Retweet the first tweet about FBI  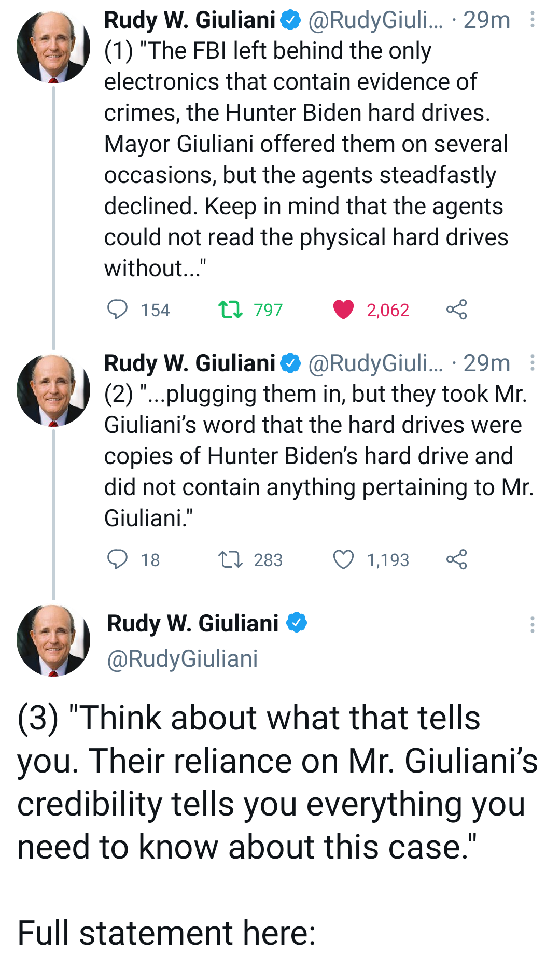pyautogui.click(x=230, y=310)
